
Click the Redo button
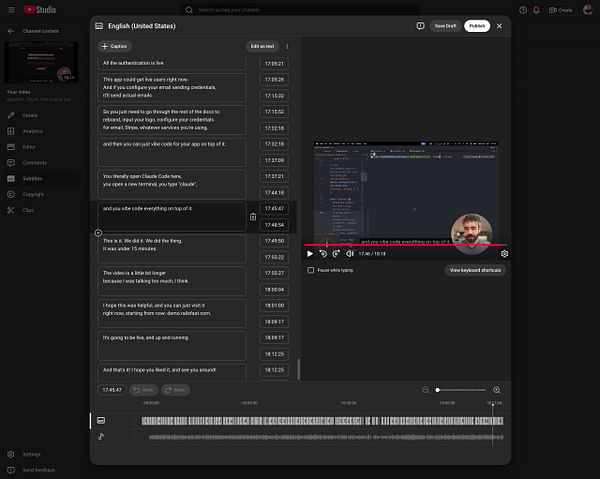click(x=175, y=390)
